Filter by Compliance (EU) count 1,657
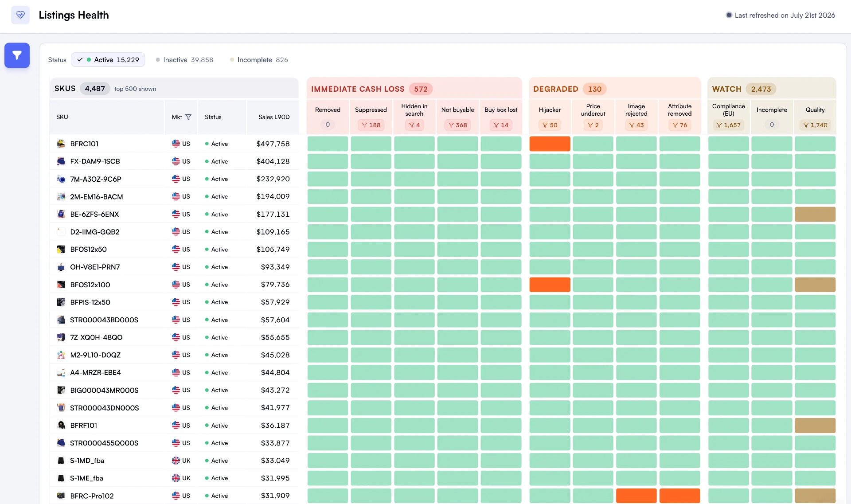851x504 pixels. (x=728, y=125)
